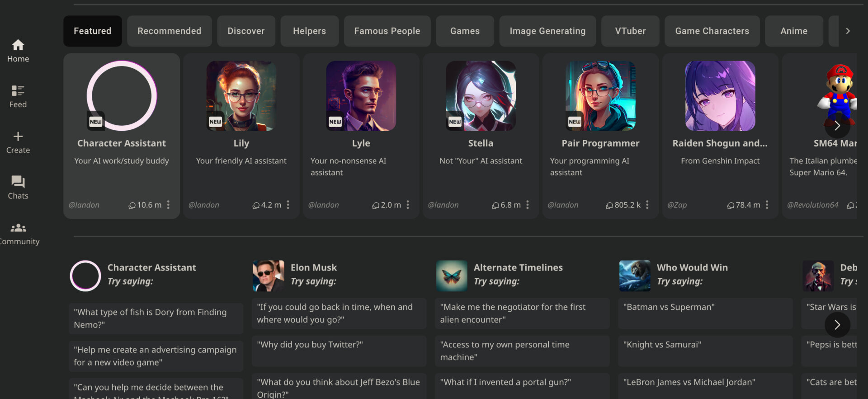Screen dimensions: 868x399
Task: Advance the featured characters carousel
Action: (x=837, y=126)
